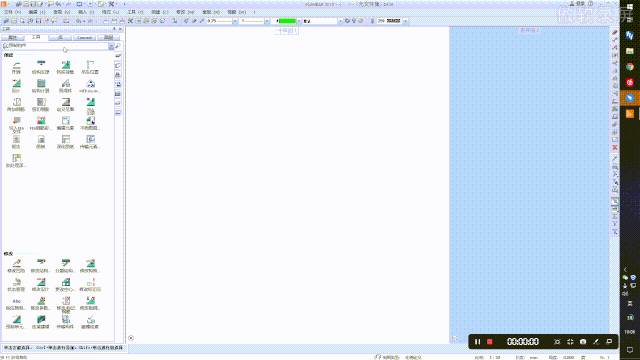Select the first viewport tab at top
640x360 pixels.
click(x=287, y=31)
